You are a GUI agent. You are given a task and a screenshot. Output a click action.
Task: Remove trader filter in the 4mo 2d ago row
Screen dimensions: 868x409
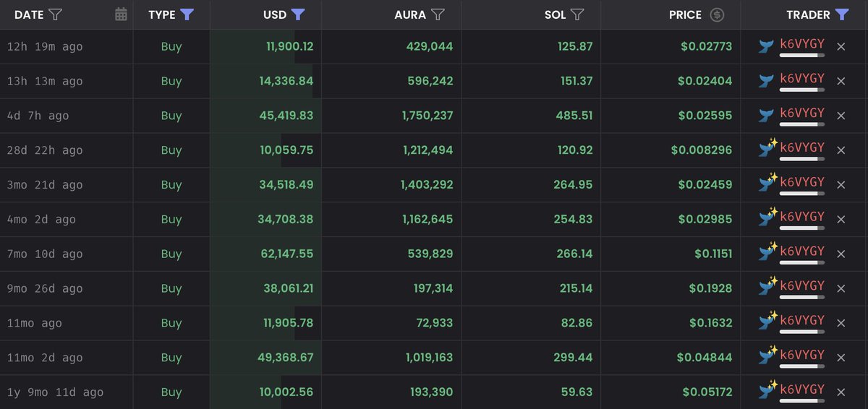841,220
